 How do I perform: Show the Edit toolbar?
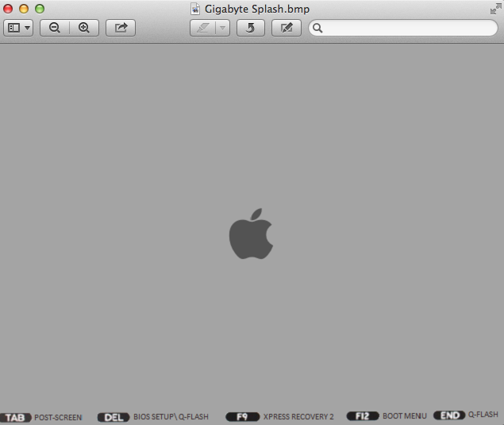point(287,28)
